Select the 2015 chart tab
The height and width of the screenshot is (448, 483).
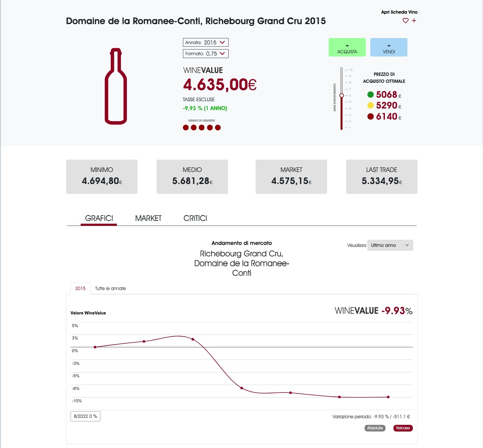[x=80, y=288]
